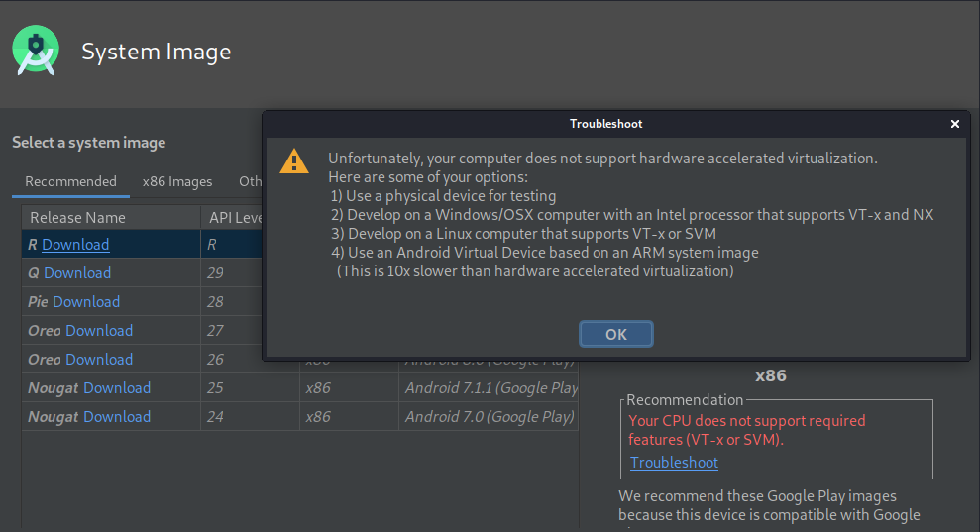980x532 pixels.
Task: Download the Pie system image
Action: [86, 302]
